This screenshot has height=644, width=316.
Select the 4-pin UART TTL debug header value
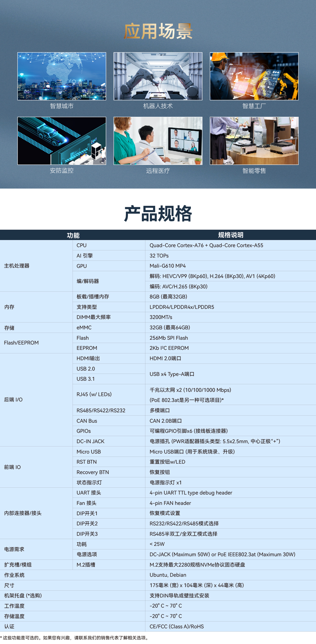[x=191, y=493]
